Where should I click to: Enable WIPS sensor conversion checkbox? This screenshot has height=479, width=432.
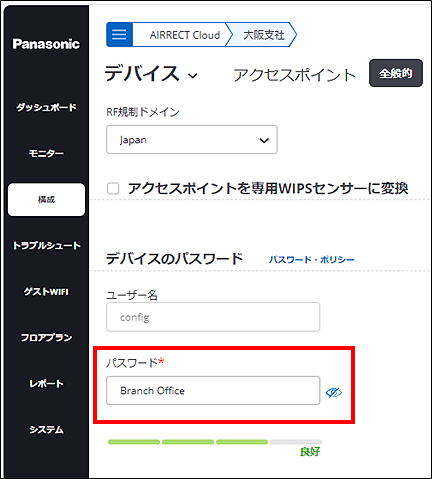pos(113,188)
